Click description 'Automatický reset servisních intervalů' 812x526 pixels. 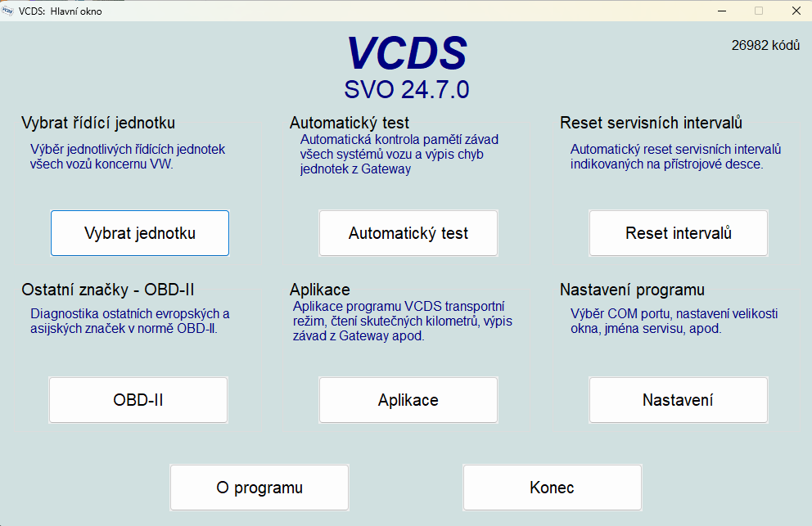pos(676,150)
